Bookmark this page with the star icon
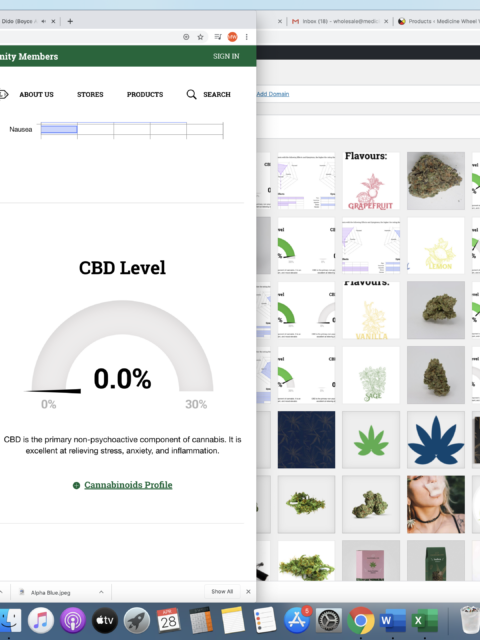 pos(200,37)
